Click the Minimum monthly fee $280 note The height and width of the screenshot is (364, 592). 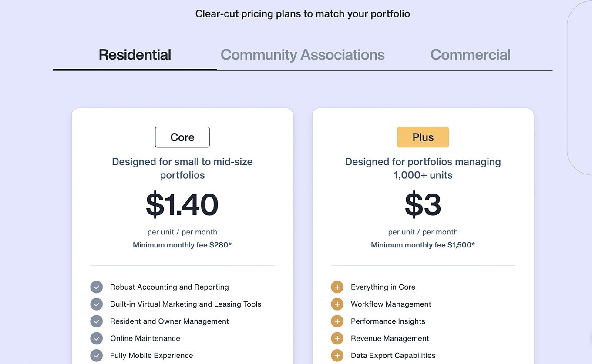(182, 245)
